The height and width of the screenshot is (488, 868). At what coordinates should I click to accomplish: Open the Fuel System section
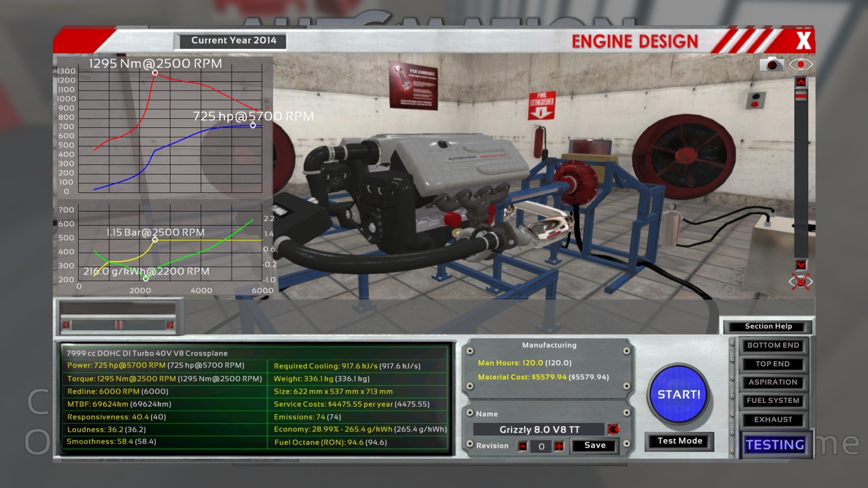pyautogui.click(x=773, y=401)
